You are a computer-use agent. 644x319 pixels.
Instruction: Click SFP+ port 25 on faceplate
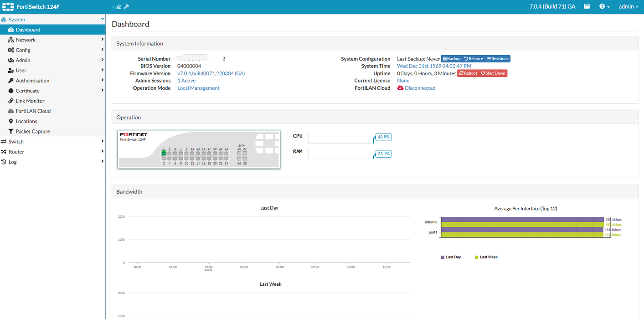[x=239, y=153]
